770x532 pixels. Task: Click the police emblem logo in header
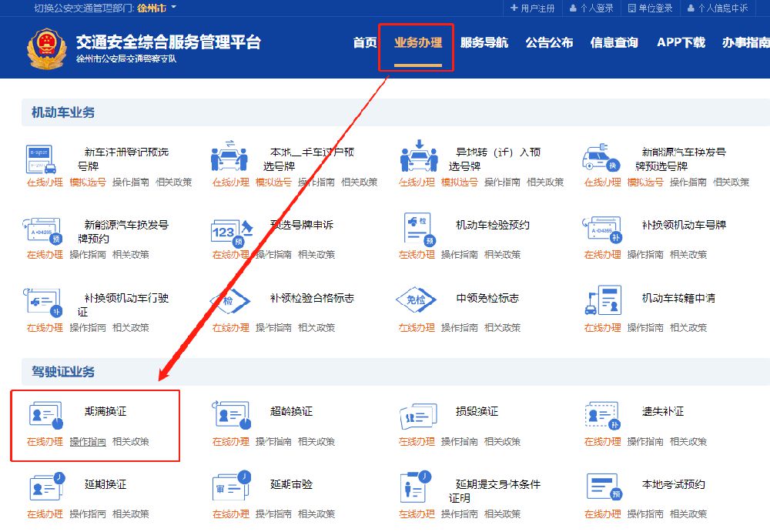46,49
